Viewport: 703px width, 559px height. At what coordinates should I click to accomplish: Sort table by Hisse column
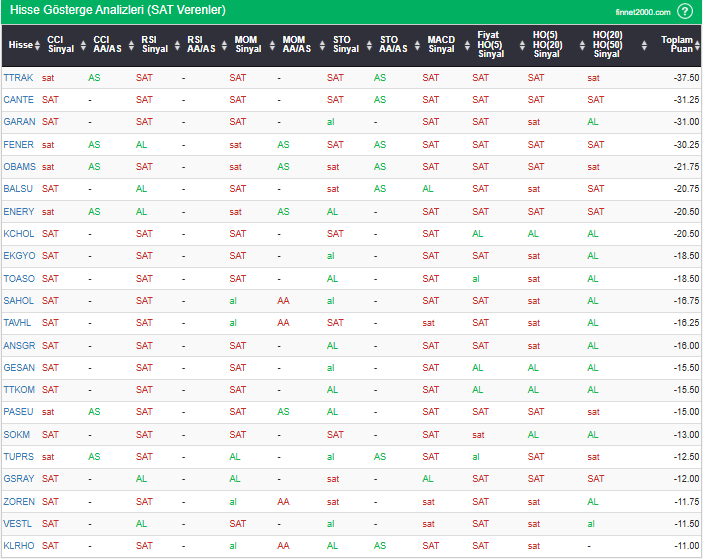[20, 45]
